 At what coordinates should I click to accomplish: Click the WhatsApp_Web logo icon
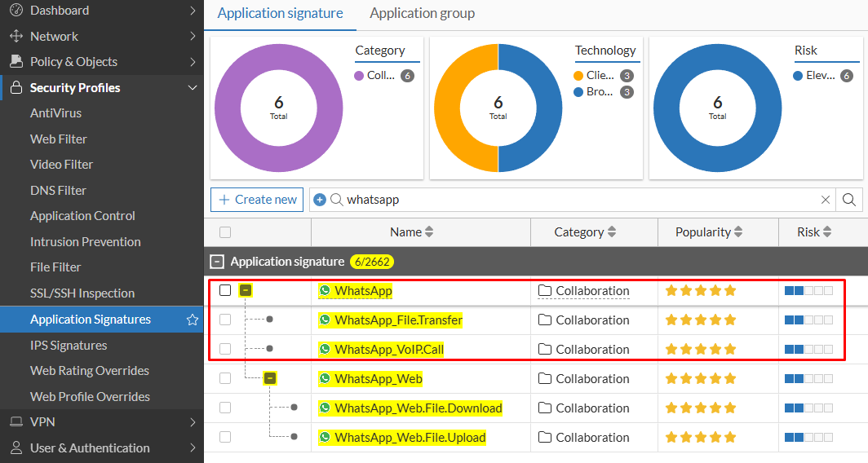pyautogui.click(x=325, y=378)
